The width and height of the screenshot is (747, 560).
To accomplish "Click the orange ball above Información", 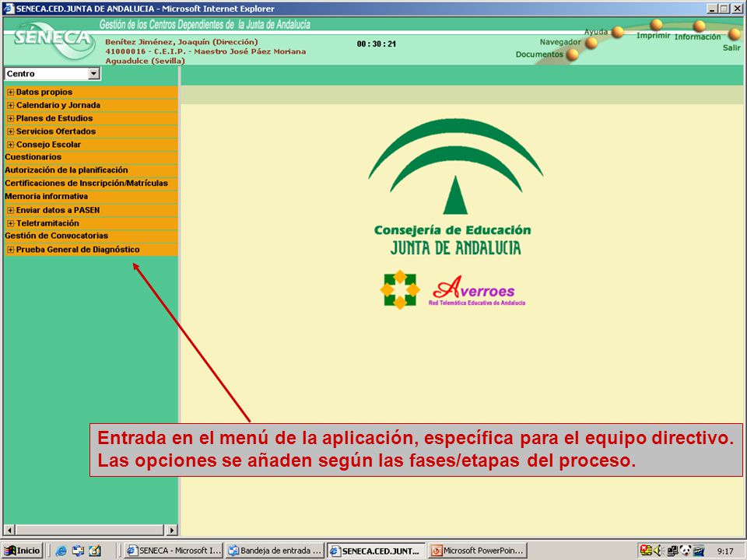I will tap(699, 26).
